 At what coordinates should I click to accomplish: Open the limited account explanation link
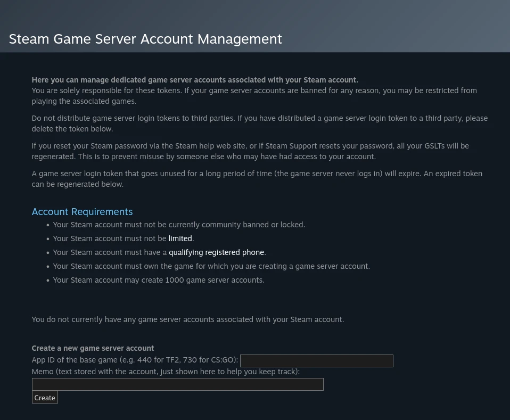[x=180, y=238]
